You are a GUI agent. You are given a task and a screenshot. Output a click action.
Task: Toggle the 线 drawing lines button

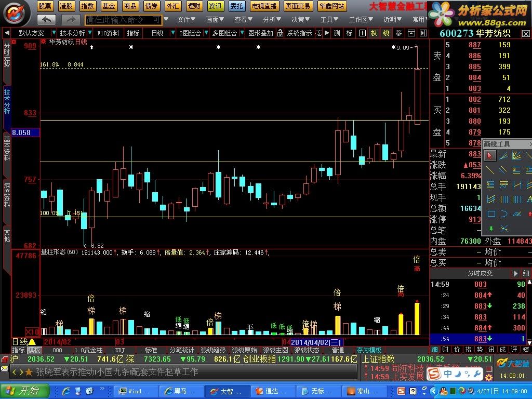(x=386, y=33)
